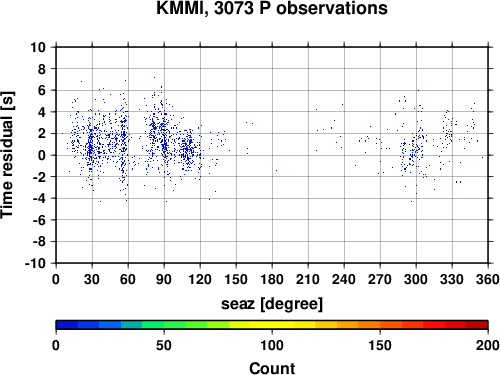Click the x-axis tick label 90
Image resolution: width=500 pixels, height=375 pixels.
[164, 279]
